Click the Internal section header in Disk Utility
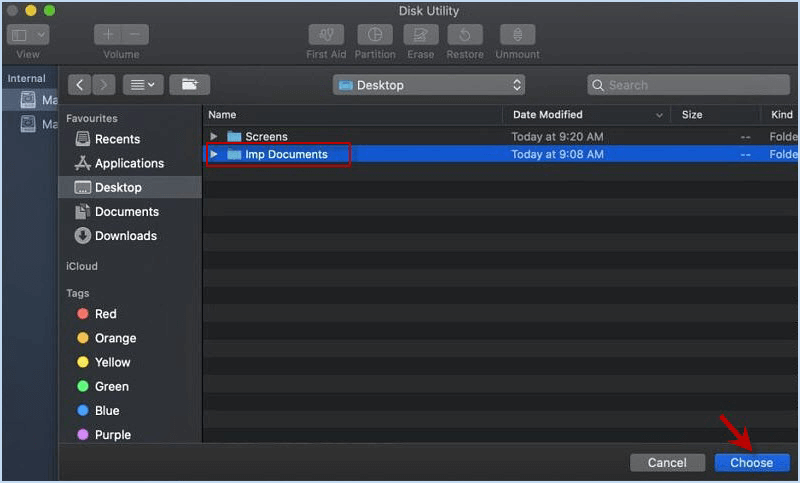The width and height of the screenshot is (800, 483). pos(26,78)
